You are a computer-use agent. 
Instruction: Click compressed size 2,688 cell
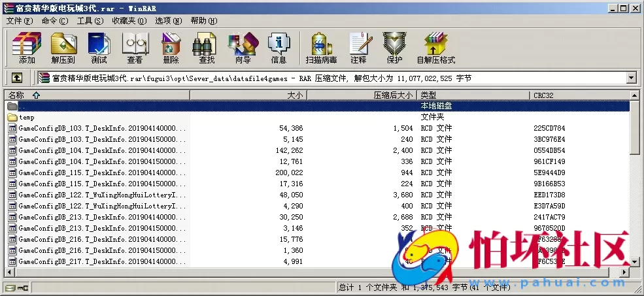coord(403,217)
